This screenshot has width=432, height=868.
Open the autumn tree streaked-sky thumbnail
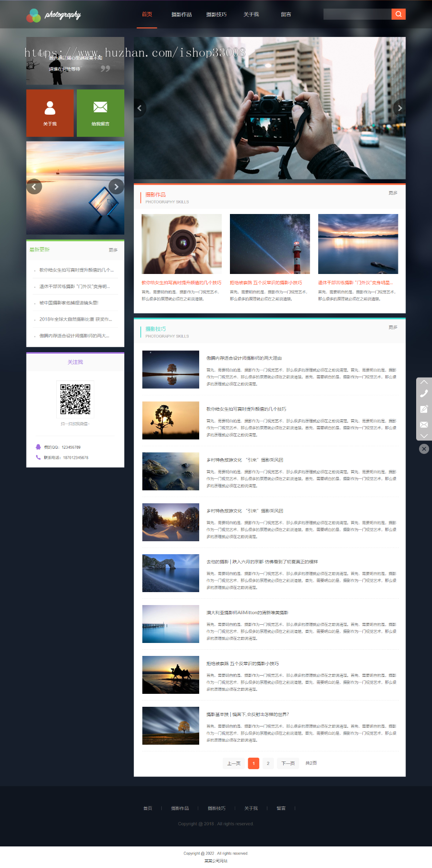point(170,725)
